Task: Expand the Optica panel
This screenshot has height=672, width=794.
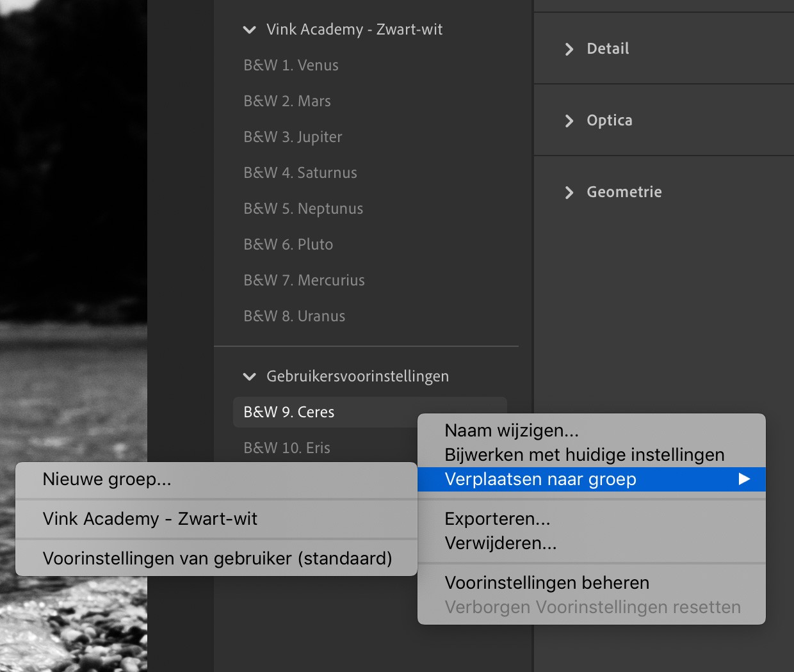Action: (609, 120)
